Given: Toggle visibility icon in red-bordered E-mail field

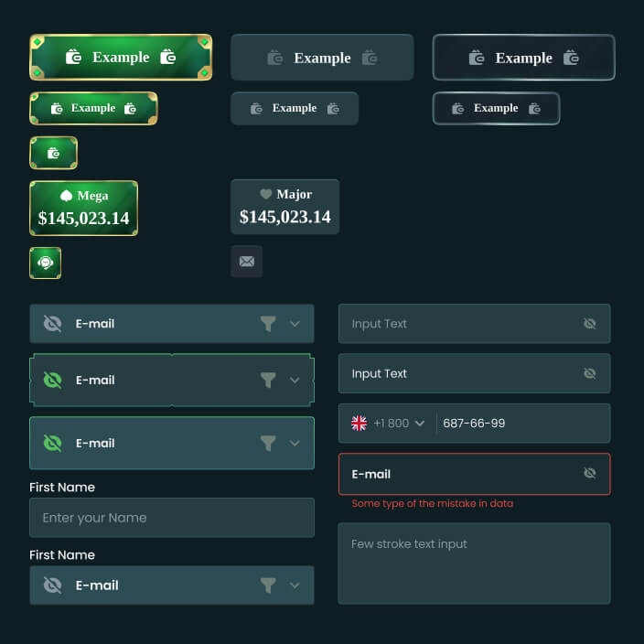Looking at the screenshot, I should click(x=590, y=473).
